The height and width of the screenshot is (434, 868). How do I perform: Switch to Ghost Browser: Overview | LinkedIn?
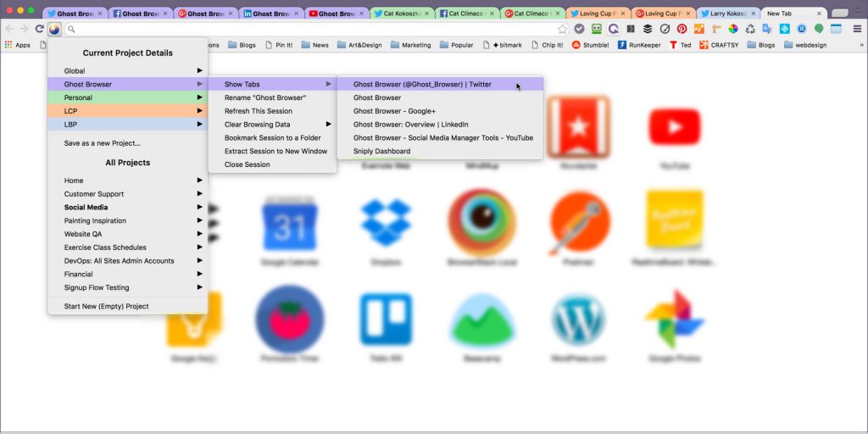(440, 124)
